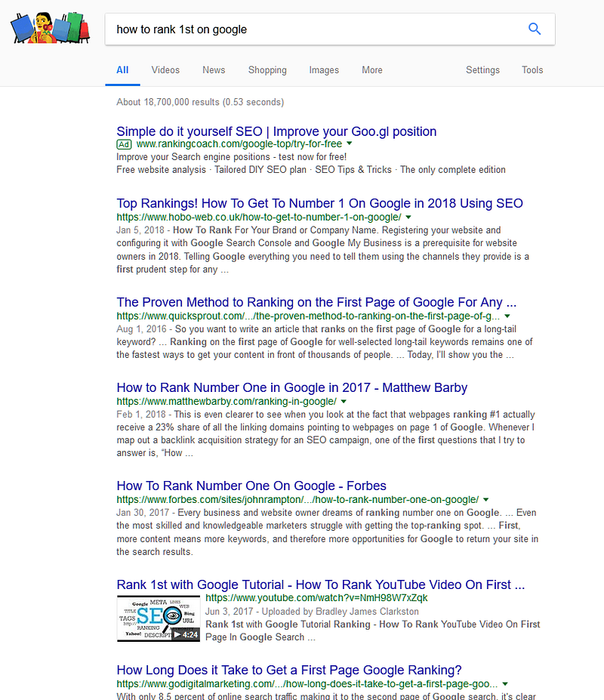604x700 pixels.
Task: Click the matthewbarby.com green URL text
Action: (x=226, y=401)
